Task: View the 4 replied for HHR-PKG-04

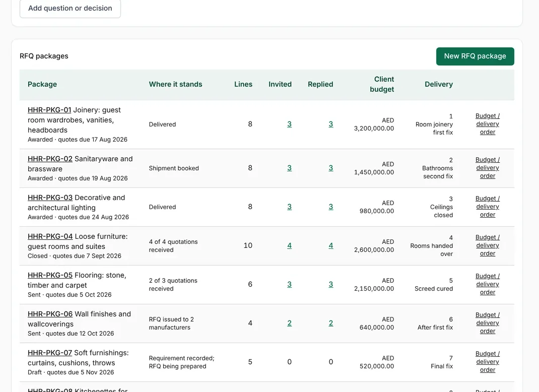Action: coord(330,246)
